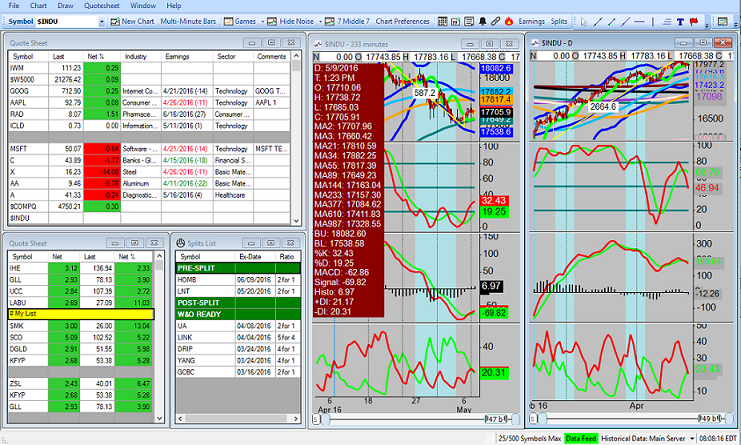Click the right slider handle under the 233 minutes chart

516,419
